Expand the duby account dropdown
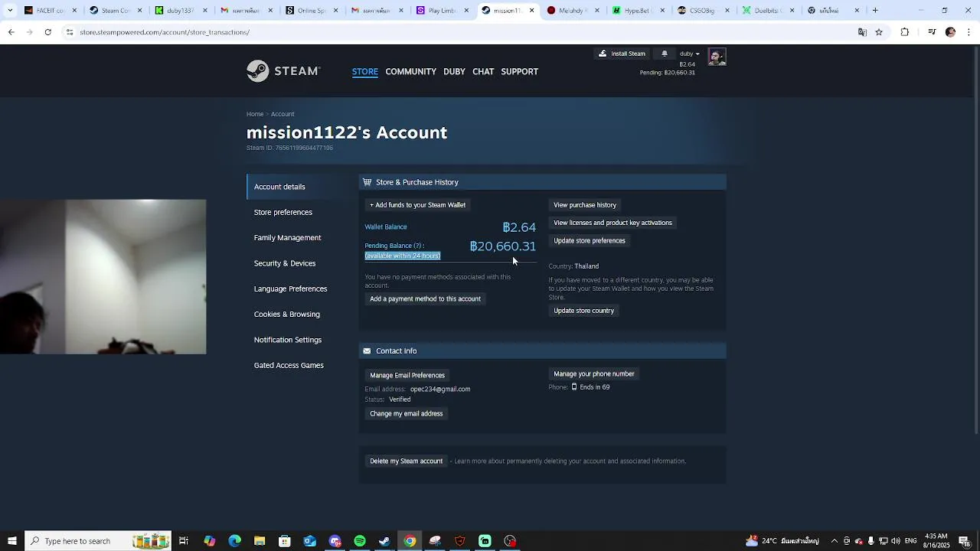Image resolution: width=980 pixels, height=551 pixels. click(689, 54)
